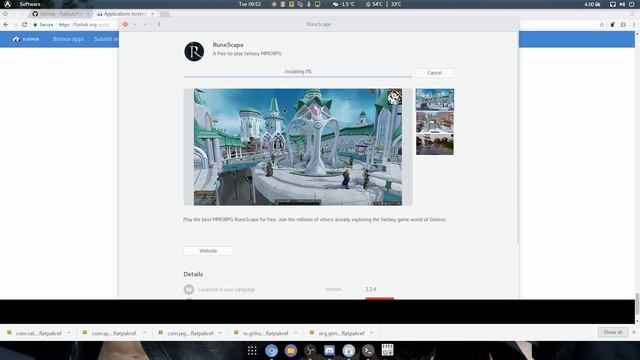
Task: Click the browser back arrow
Action: point(6,24)
